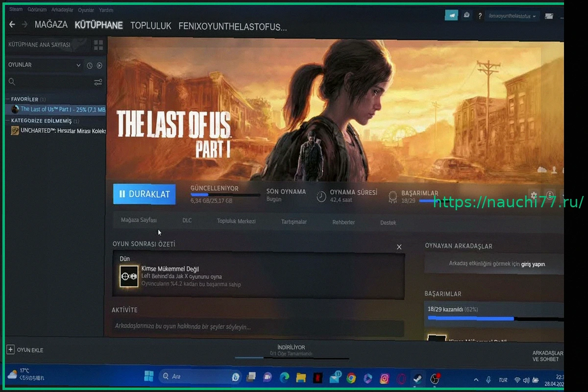
Task: Open the collections grid view icon
Action: pyautogui.click(x=98, y=45)
